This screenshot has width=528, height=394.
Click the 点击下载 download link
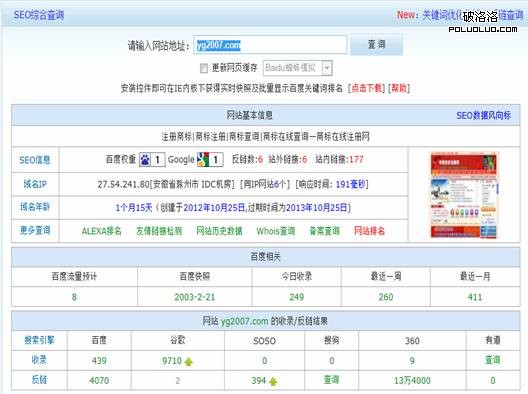(366, 88)
